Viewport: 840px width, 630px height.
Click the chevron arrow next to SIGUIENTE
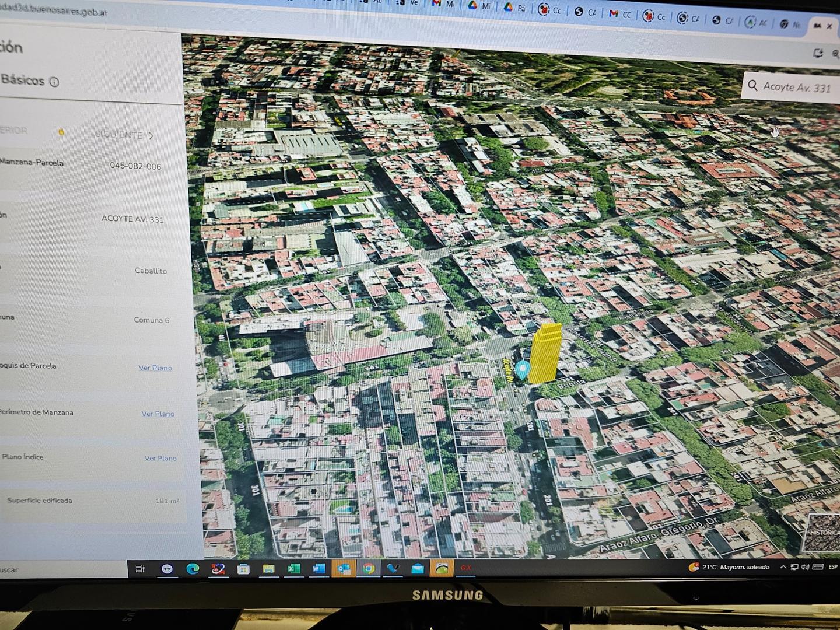click(x=151, y=135)
